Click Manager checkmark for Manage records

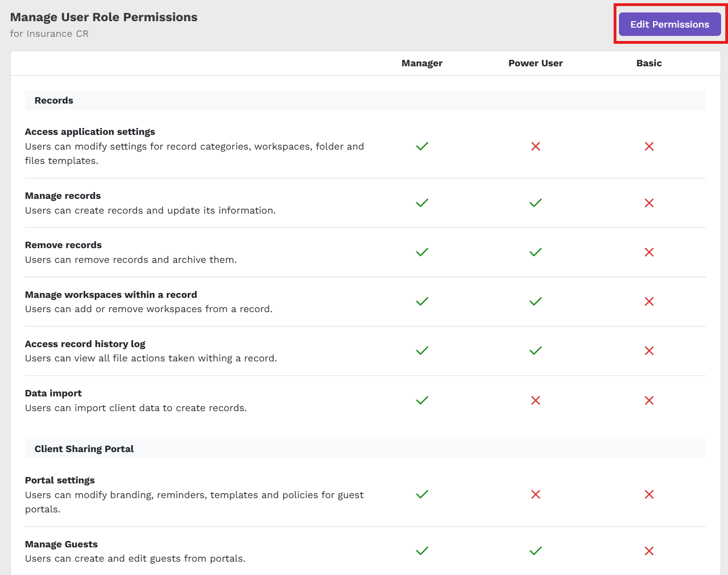click(422, 203)
